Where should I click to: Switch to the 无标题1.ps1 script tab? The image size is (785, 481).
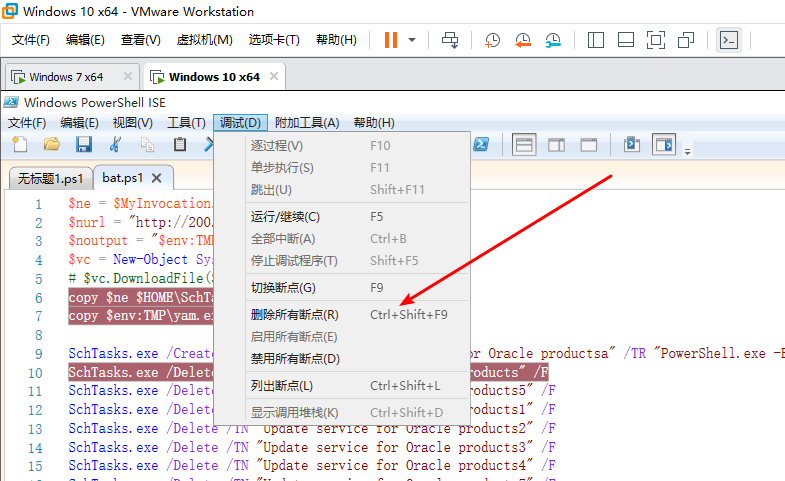click(x=51, y=178)
